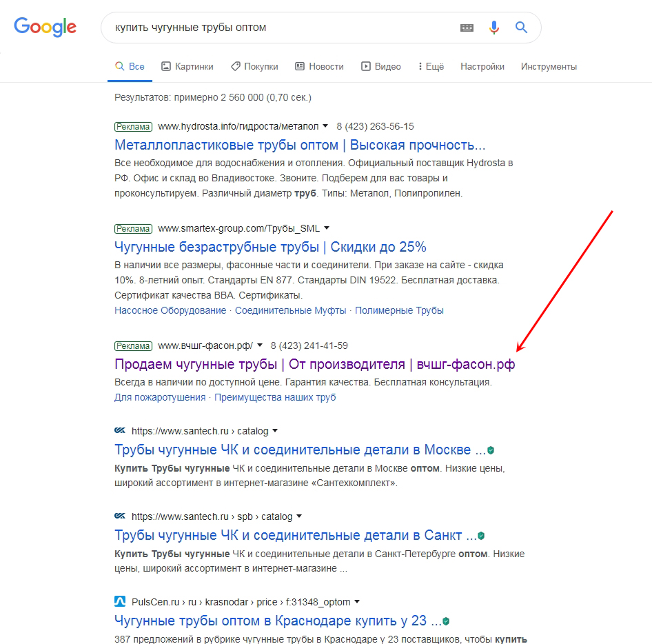Open the Покупки tab
This screenshot has height=644, width=652.
click(x=254, y=67)
